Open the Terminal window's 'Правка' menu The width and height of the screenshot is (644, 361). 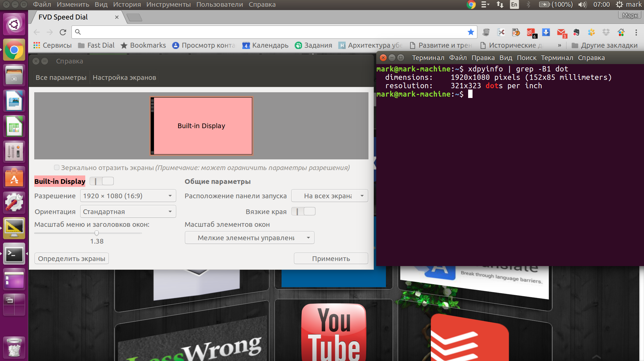(x=483, y=58)
